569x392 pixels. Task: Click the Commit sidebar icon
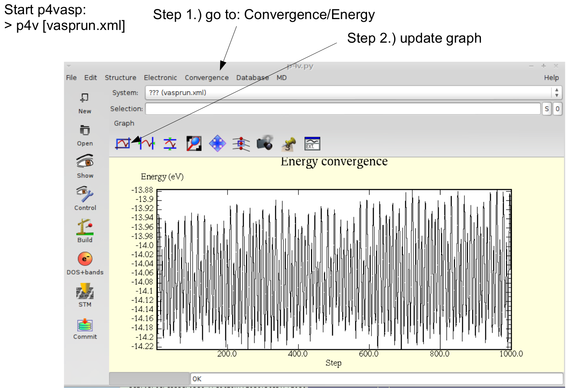coord(85,325)
